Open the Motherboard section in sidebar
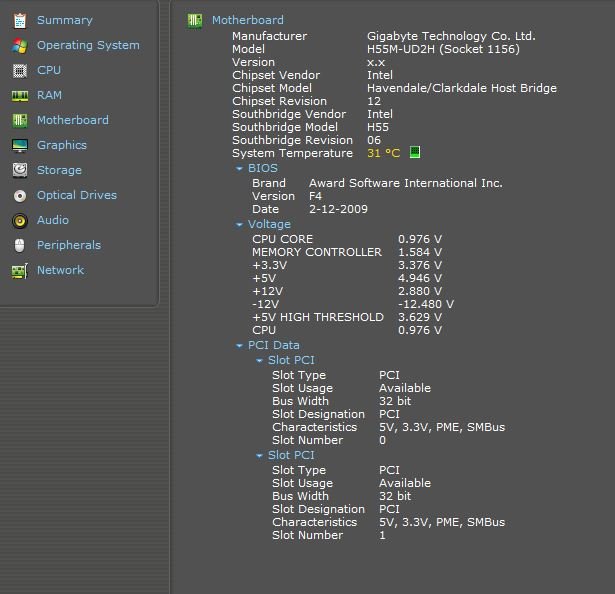 pyautogui.click(x=72, y=120)
